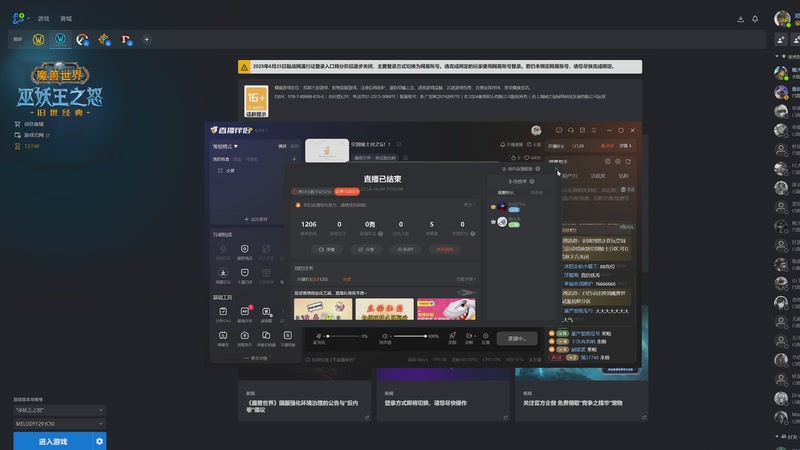800x450 pixels.
Task: Open the 录像 button in stream-ended dialog
Action: tap(327, 249)
